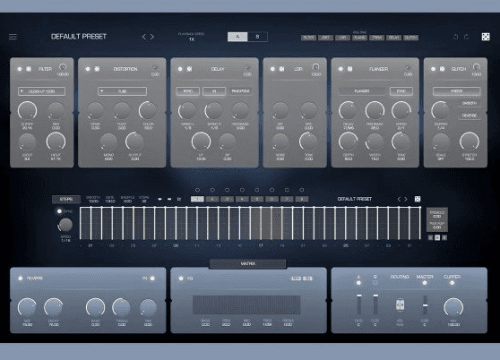The image size is (500, 360).
Task: Randomize the sequencer pattern with dice icon
Action: pyautogui.click(x=417, y=199)
